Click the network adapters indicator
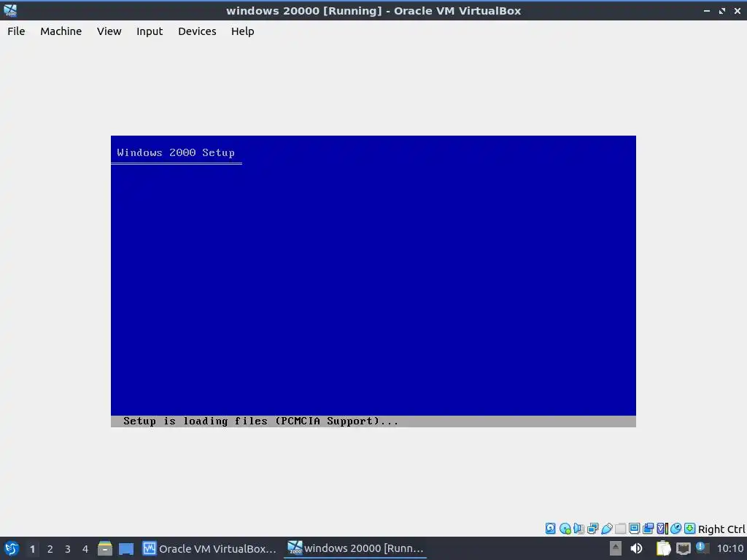The width and height of the screenshot is (747, 560). (592, 529)
